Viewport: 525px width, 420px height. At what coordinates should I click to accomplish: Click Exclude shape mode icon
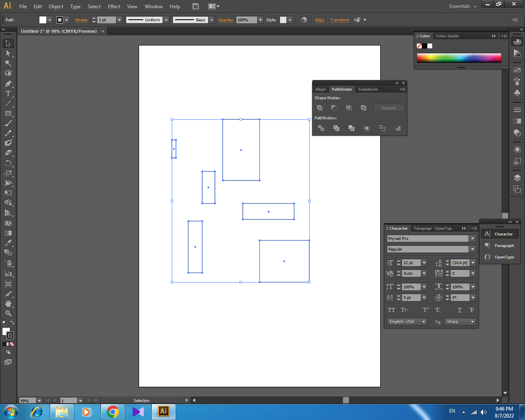coord(364,108)
